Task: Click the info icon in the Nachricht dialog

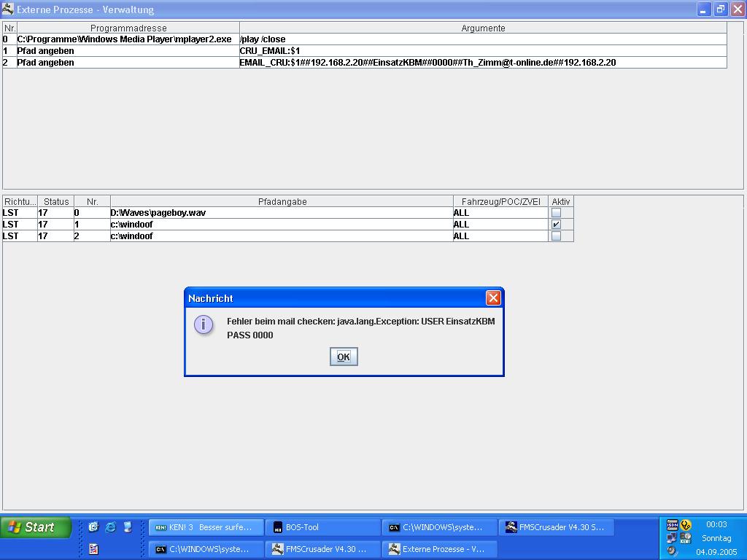Action: 204,324
